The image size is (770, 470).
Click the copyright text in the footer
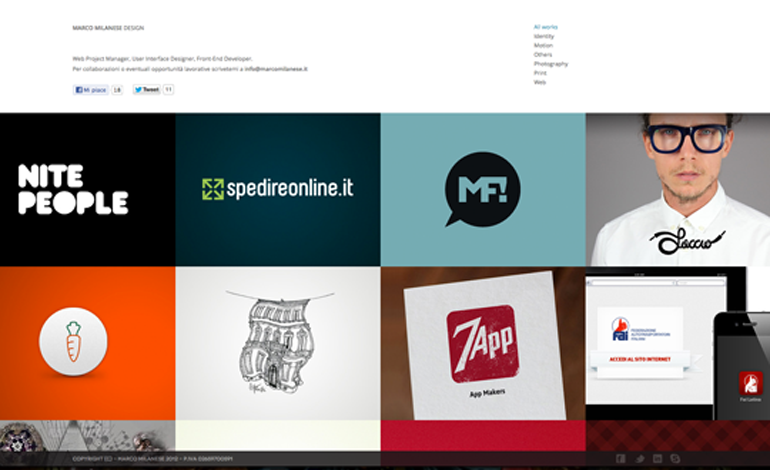coord(152,459)
